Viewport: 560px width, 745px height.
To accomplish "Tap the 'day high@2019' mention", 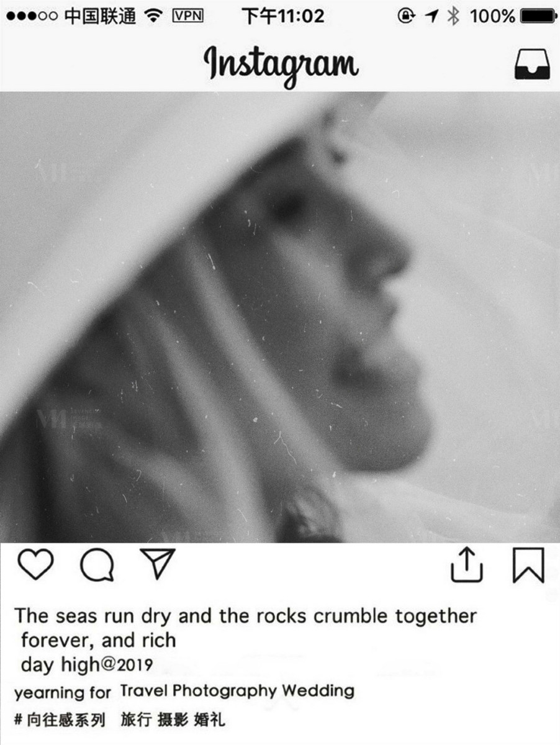I will point(87,665).
